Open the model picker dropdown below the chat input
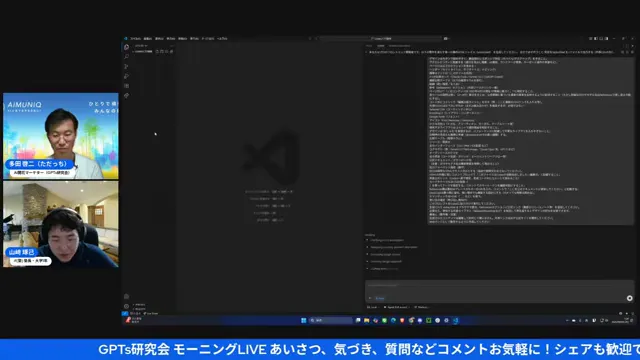Image resolution: width=640 pixels, height=360 pixels. tap(422, 307)
